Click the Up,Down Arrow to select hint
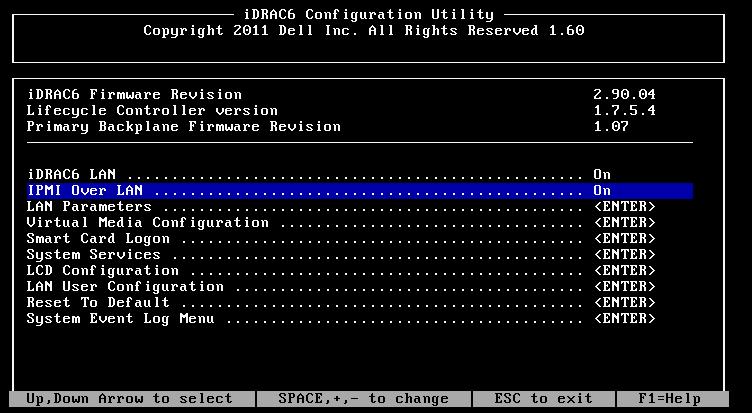This screenshot has height=413, width=752. tap(129, 399)
